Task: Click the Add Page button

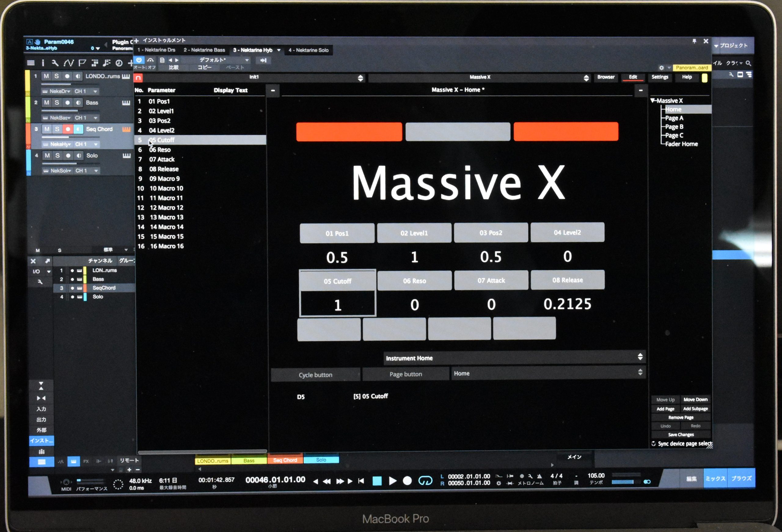Action: coord(665,409)
